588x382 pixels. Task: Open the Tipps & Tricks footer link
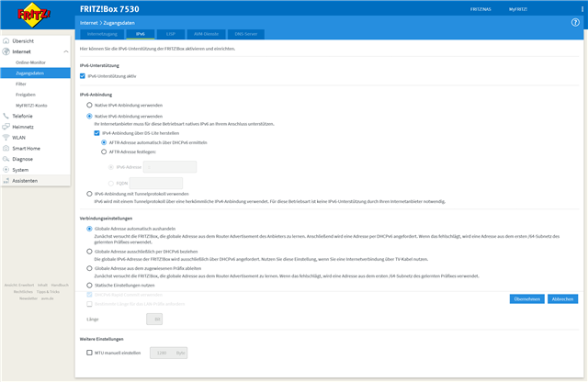click(48, 292)
